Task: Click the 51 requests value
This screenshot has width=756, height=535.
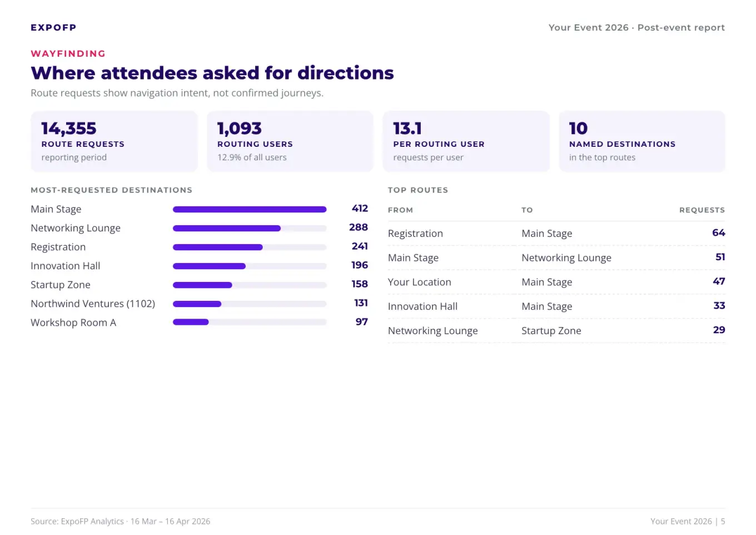Action: 720,257
